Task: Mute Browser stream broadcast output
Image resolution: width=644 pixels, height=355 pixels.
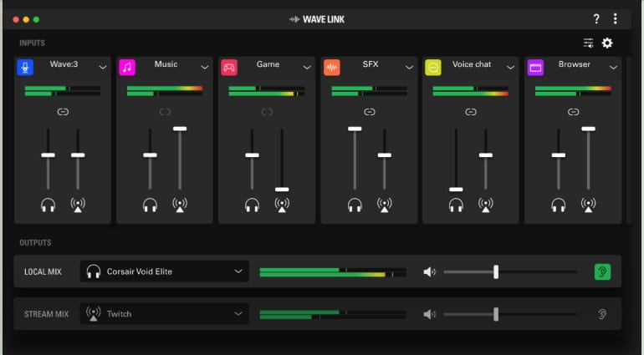Action: 588,205
